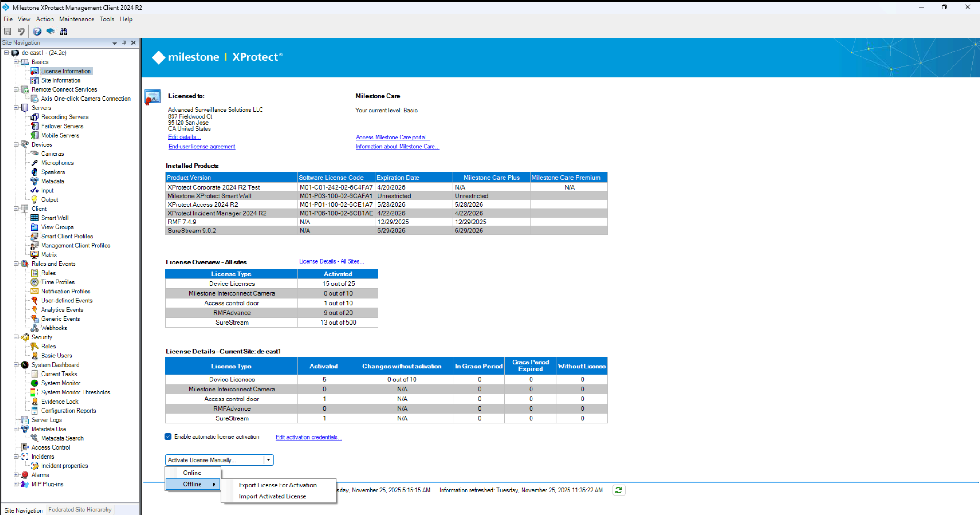This screenshot has width=980, height=515.
Task: Click the Save toolbar icon
Action: [8, 31]
